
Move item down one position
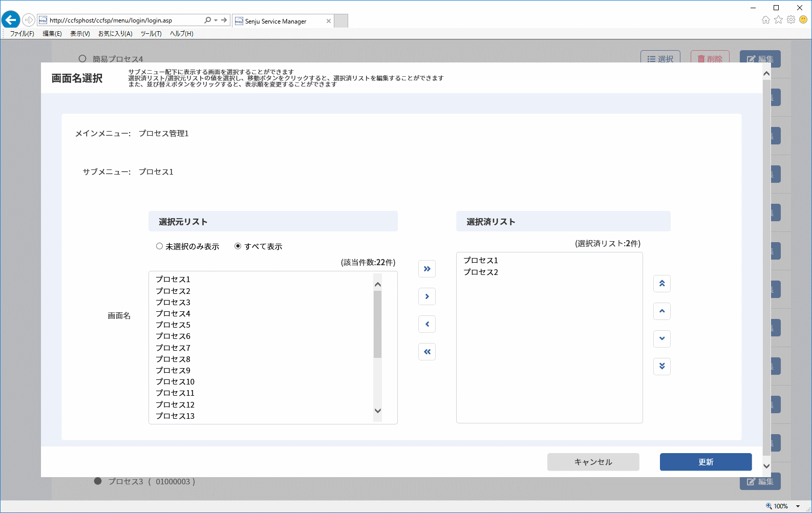pyautogui.click(x=662, y=338)
